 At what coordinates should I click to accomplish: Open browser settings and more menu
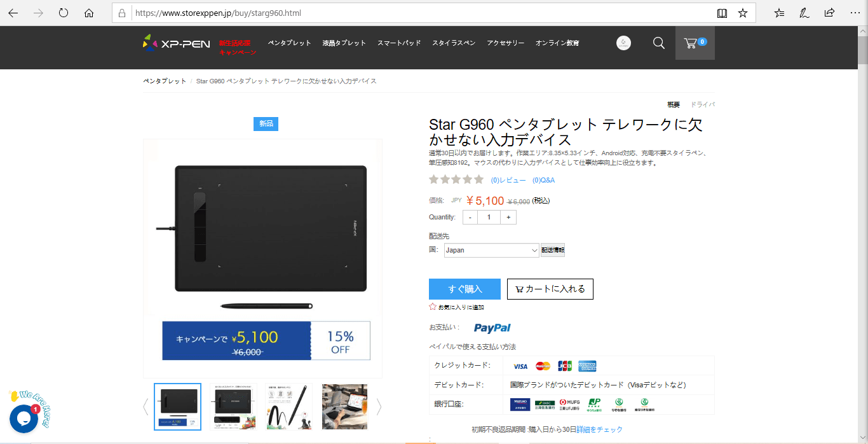click(x=855, y=13)
